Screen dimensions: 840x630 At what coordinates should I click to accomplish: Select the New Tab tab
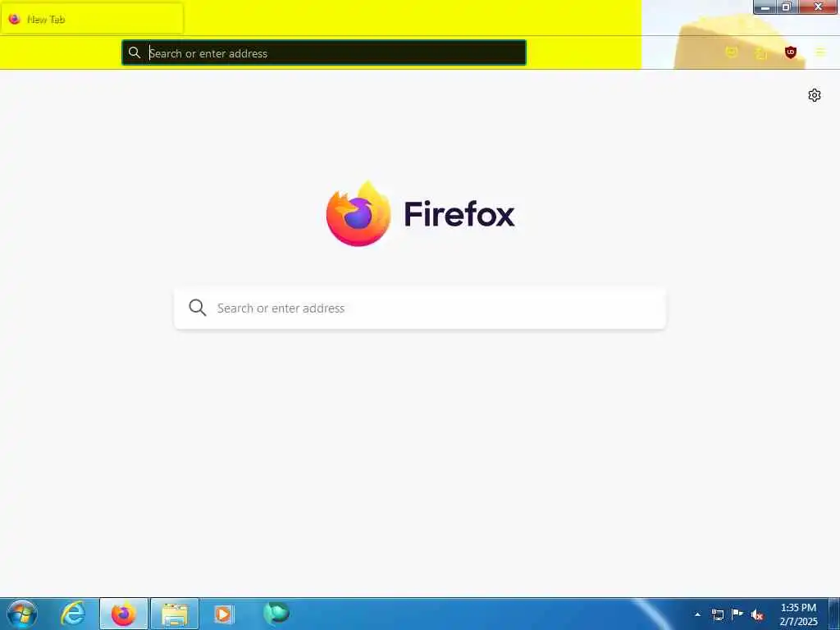[92, 19]
